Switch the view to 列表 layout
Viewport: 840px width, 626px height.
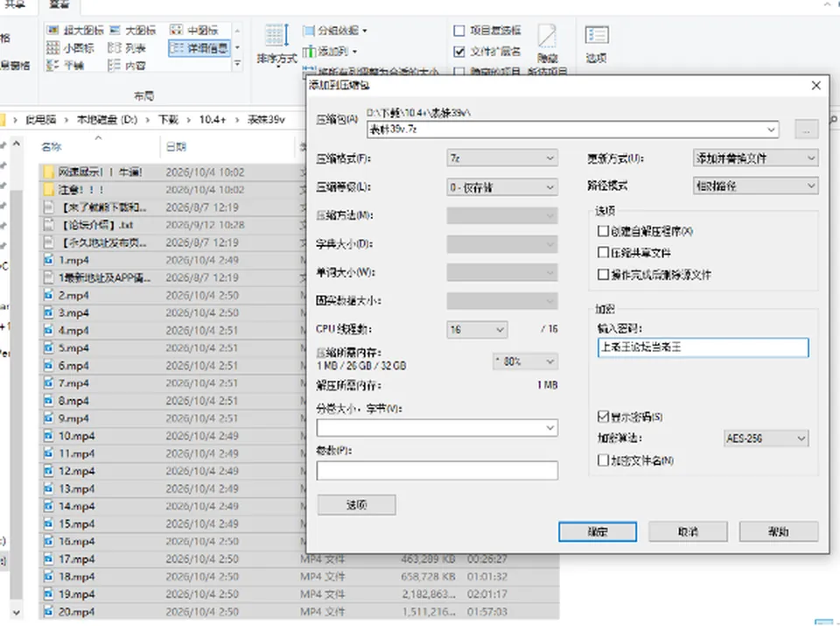tap(126, 48)
